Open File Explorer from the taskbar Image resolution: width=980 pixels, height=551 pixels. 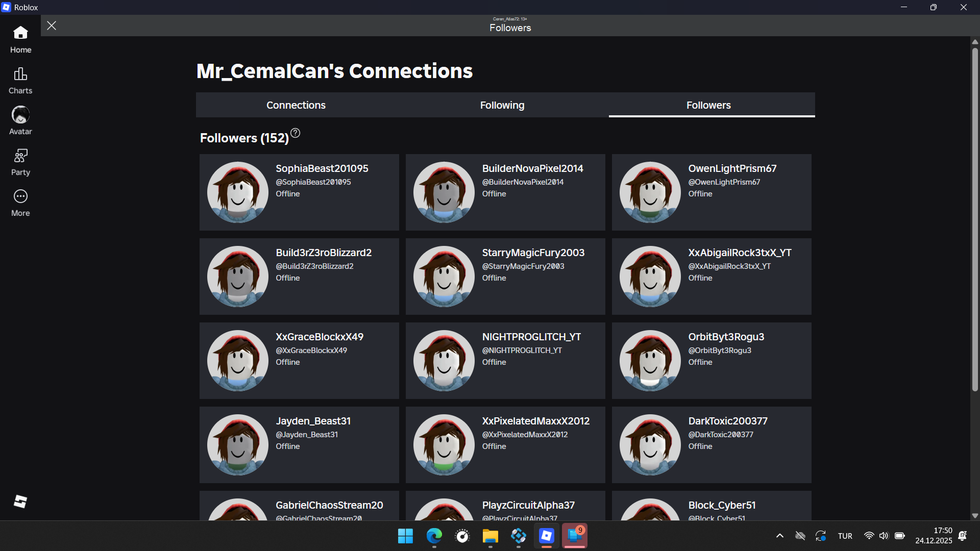click(x=491, y=536)
